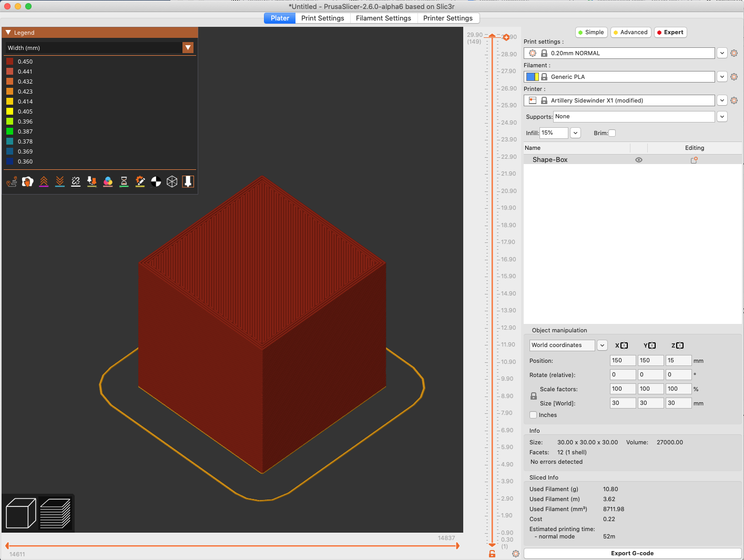Select Simple mode
The height and width of the screenshot is (560, 744).
coord(592,32)
